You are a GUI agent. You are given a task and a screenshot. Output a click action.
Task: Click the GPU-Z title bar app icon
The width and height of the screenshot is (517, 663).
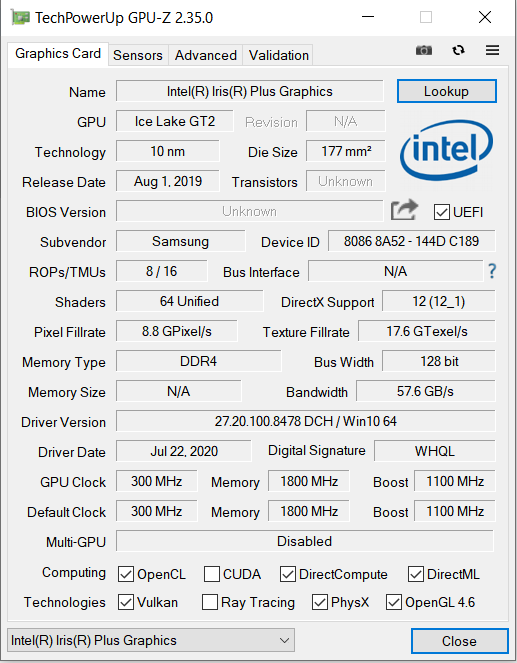[20, 17]
